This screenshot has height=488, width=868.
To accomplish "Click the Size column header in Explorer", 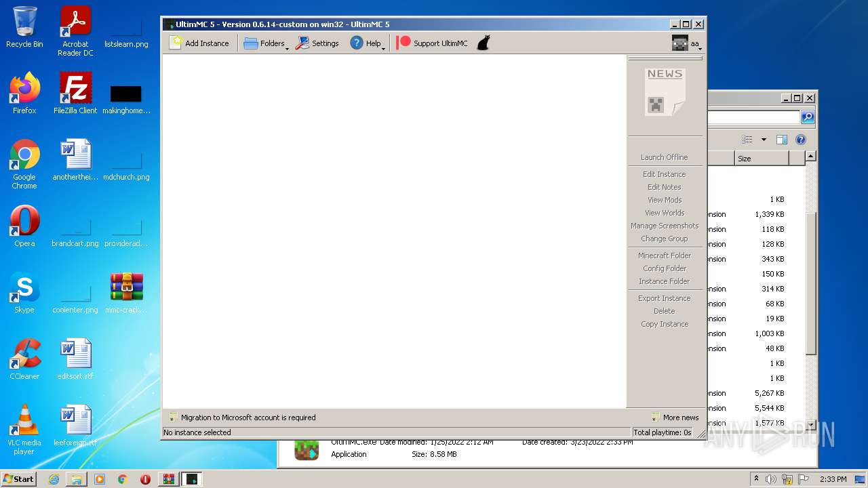I will (x=762, y=158).
